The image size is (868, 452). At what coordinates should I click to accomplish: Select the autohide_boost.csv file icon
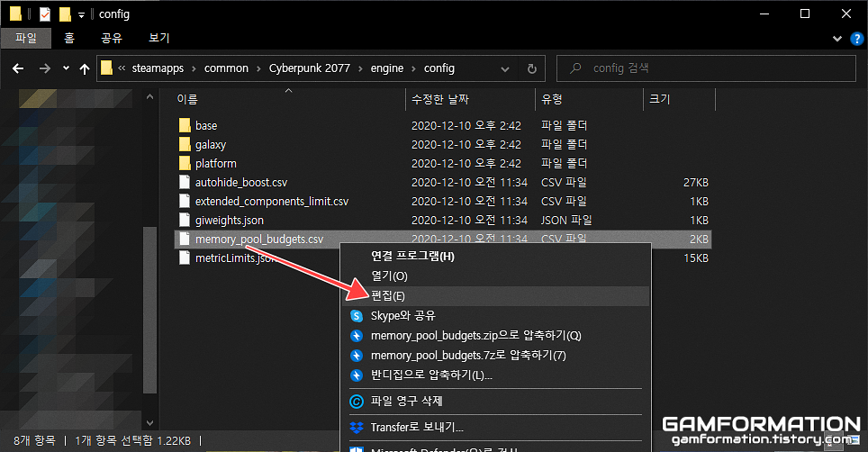185,182
